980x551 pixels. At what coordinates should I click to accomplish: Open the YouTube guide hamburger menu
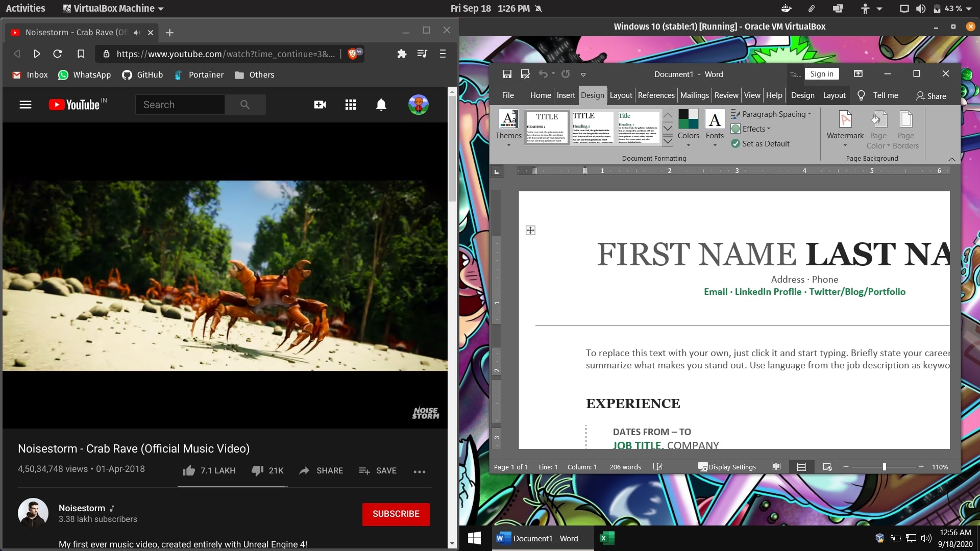(x=26, y=105)
